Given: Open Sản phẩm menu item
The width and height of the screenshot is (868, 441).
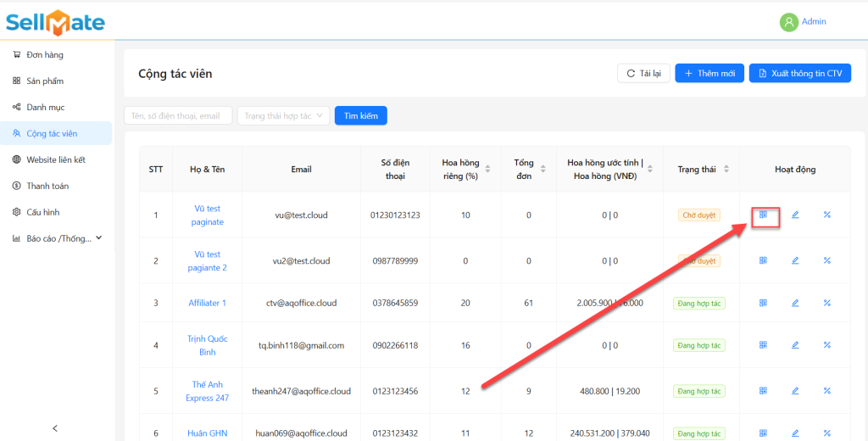Looking at the screenshot, I should click(x=45, y=81).
